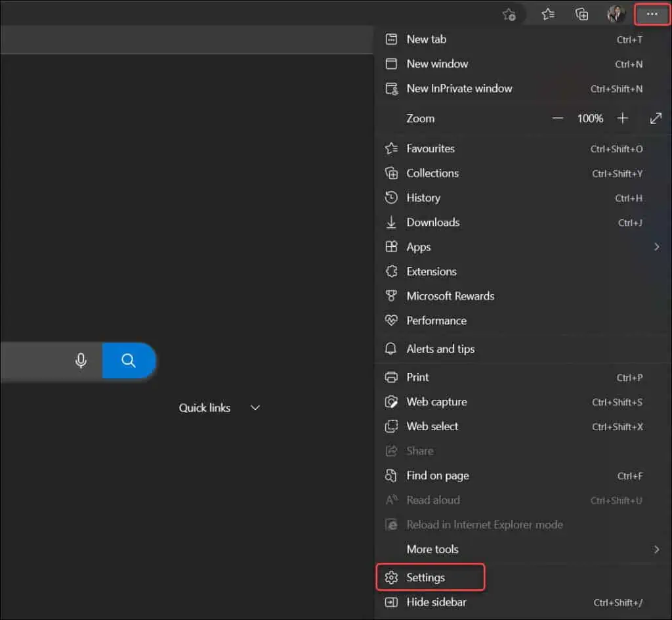Click the Apps grid icon
This screenshot has width=672, height=620.
(x=391, y=247)
